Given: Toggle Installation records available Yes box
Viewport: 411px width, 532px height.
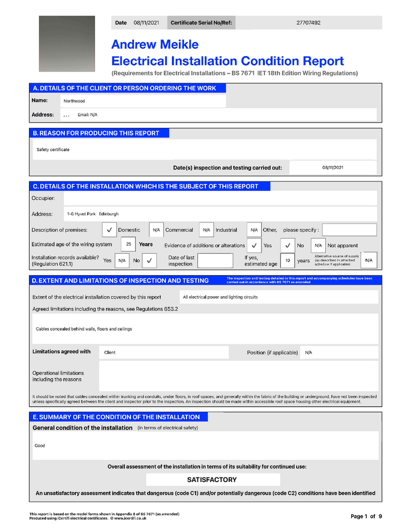Looking at the screenshot, I should coord(122,261).
